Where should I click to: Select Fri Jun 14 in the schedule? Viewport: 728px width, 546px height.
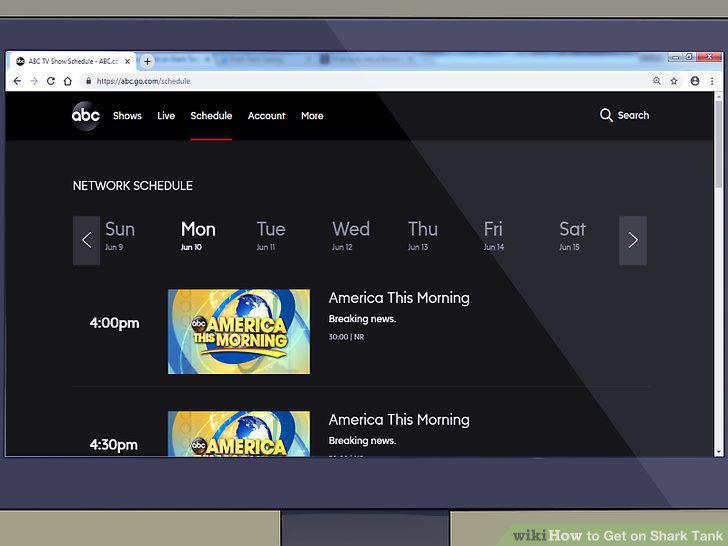494,235
